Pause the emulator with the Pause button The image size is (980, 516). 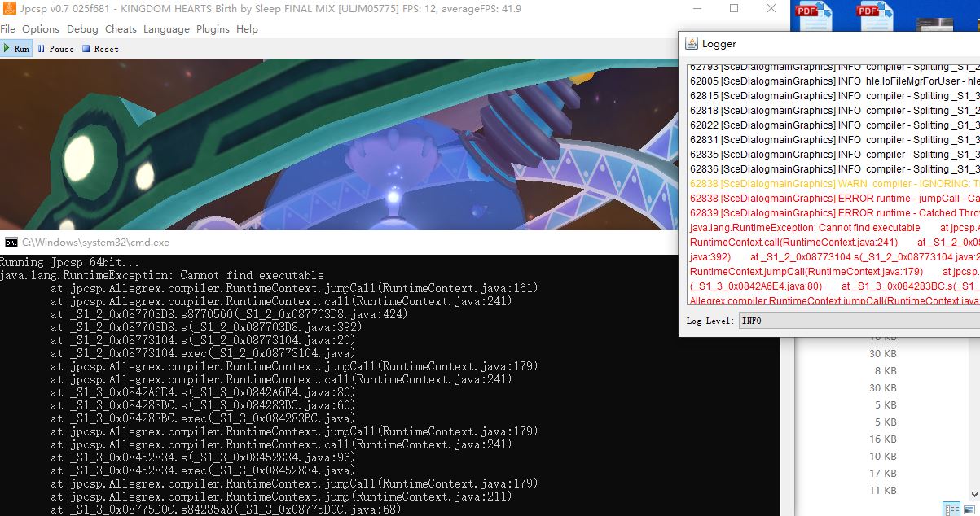55,49
